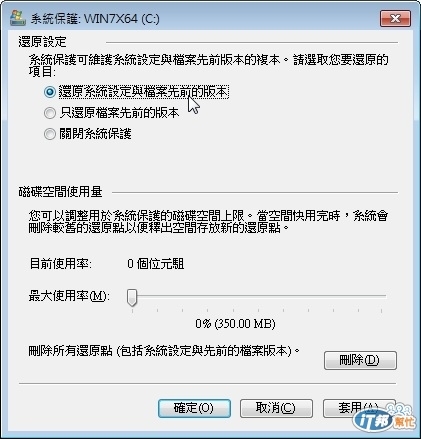
Task: Click the 最大使用率 slider thumb
Action: [132, 297]
